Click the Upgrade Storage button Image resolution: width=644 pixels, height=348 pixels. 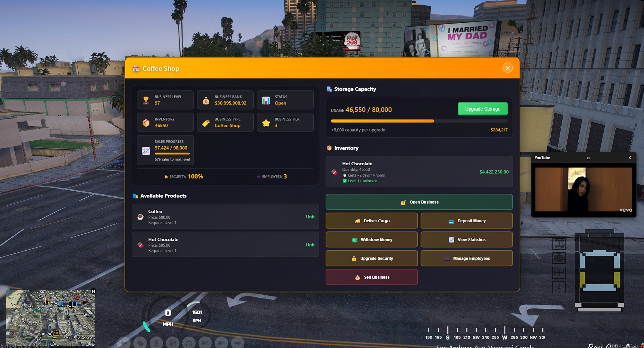pos(483,109)
